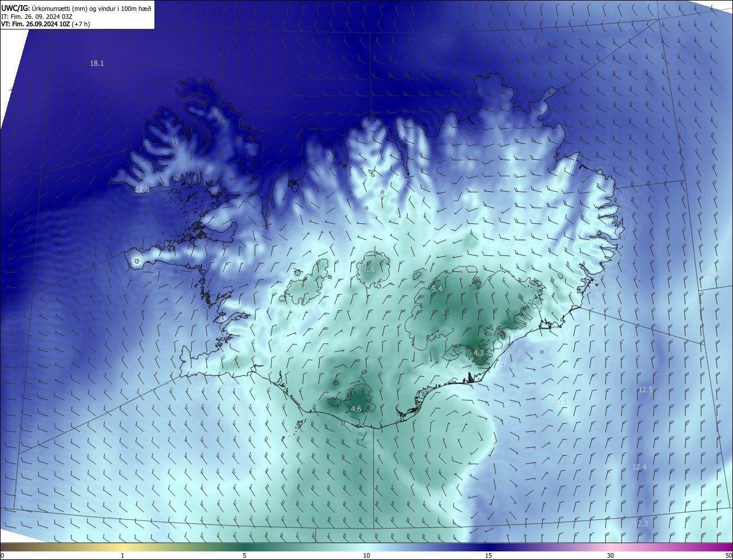Click the 4.3 value label on the map

click(x=479, y=353)
